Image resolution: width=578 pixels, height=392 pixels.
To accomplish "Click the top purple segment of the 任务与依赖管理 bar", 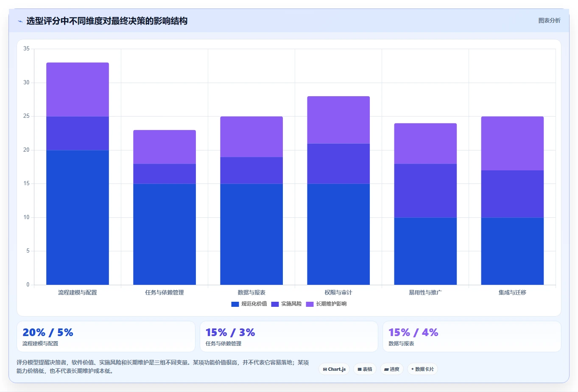I will [x=165, y=147].
